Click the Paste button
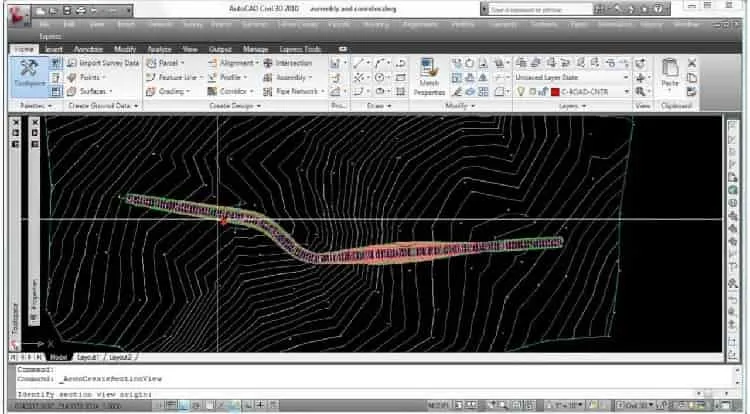 tap(670, 74)
